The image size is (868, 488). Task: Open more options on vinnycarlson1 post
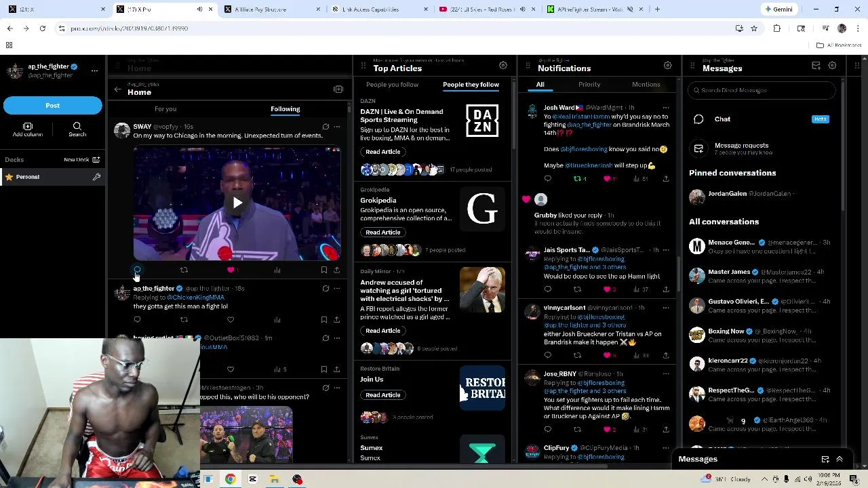pyautogui.click(x=666, y=308)
